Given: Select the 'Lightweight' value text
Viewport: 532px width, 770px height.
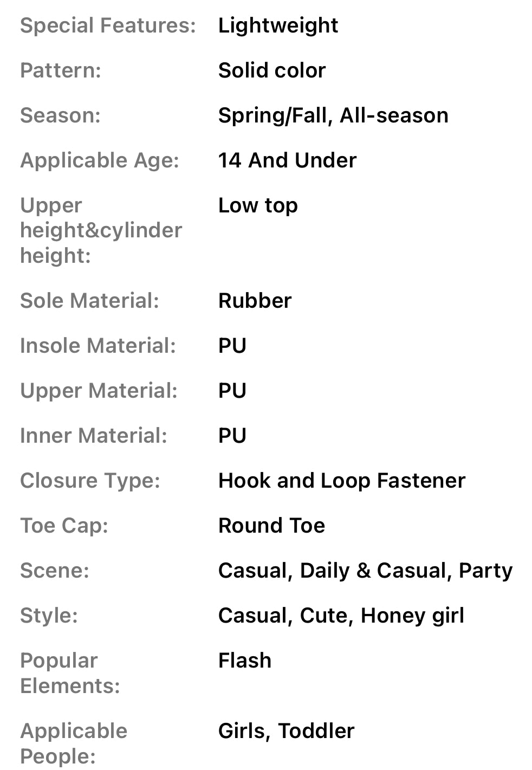Looking at the screenshot, I should coord(278,25).
